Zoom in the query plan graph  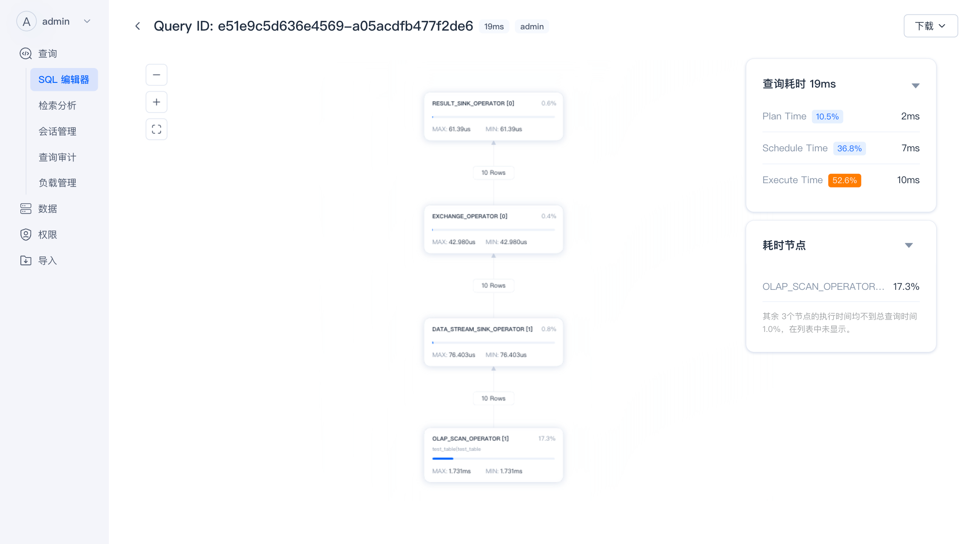[x=157, y=102]
